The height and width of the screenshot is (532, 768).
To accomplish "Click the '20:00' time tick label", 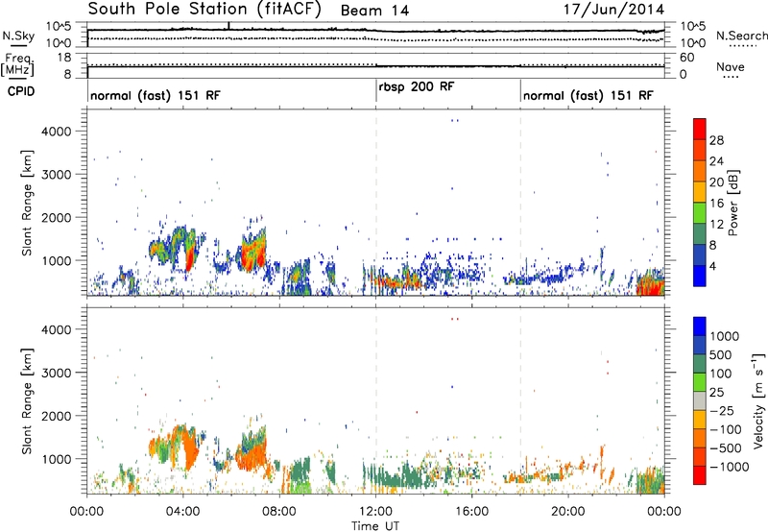I will 568,512.
